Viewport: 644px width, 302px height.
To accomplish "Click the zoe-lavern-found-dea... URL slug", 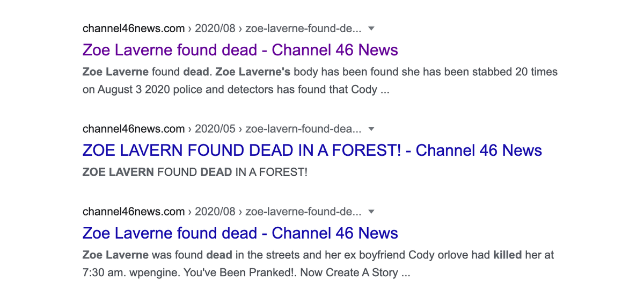I will click(303, 129).
